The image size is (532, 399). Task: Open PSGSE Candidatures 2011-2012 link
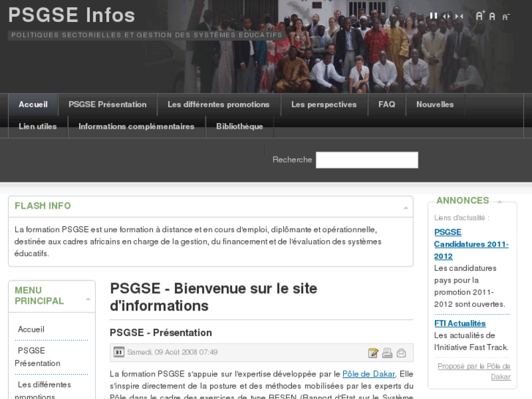click(471, 244)
